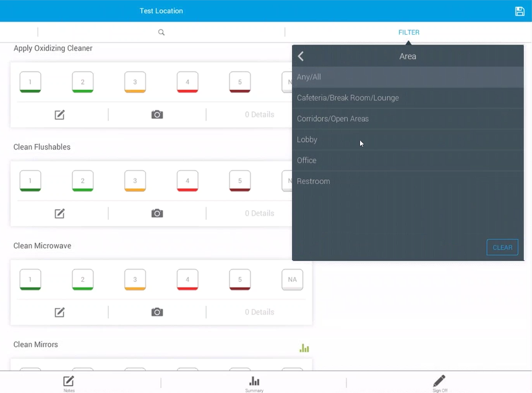Rate Apply Oxidizing Cleaner as 3
Screen dimensions: 532x393
pos(135,82)
